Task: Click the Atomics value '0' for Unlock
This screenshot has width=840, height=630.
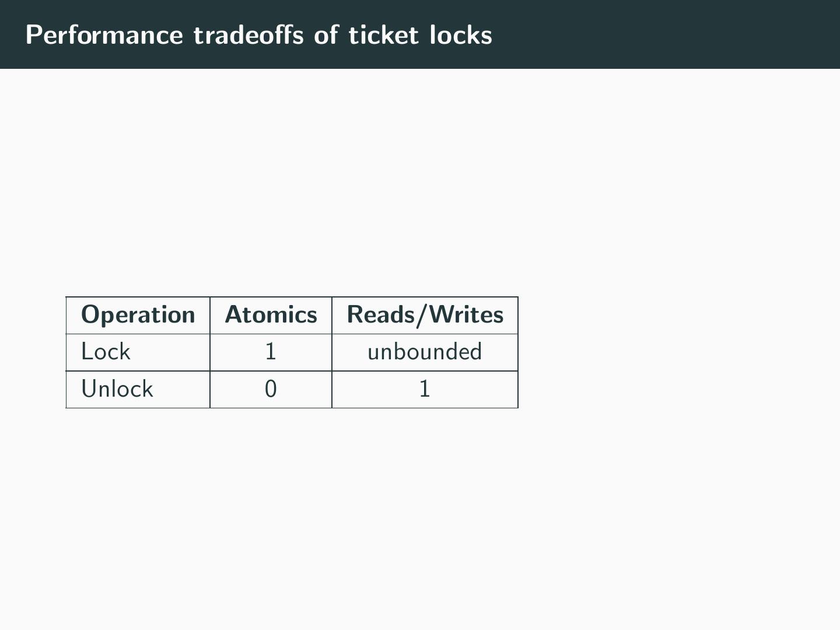Action: [271, 389]
